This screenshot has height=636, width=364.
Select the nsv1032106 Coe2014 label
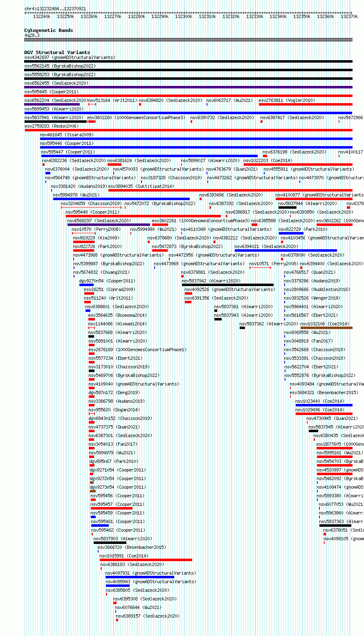pos(325,324)
